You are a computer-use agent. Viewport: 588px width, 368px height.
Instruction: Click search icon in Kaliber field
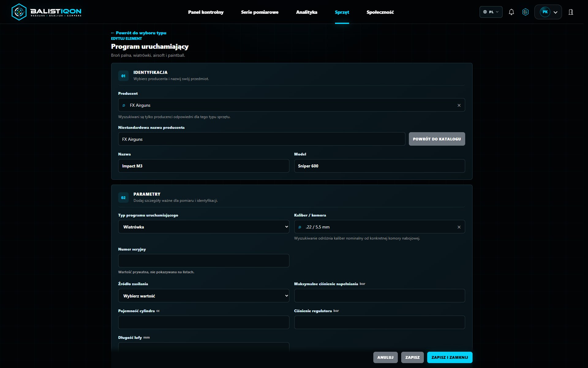click(x=300, y=227)
